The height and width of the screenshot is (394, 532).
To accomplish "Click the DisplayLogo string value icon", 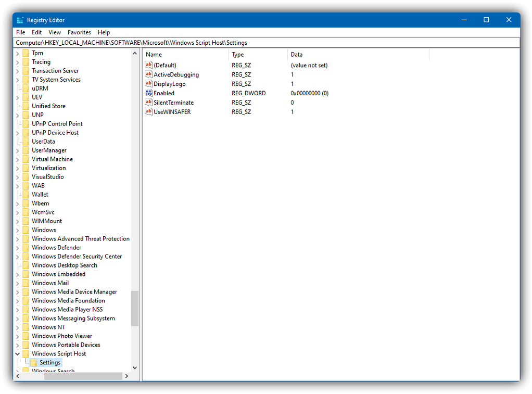I will click(149, 84).
